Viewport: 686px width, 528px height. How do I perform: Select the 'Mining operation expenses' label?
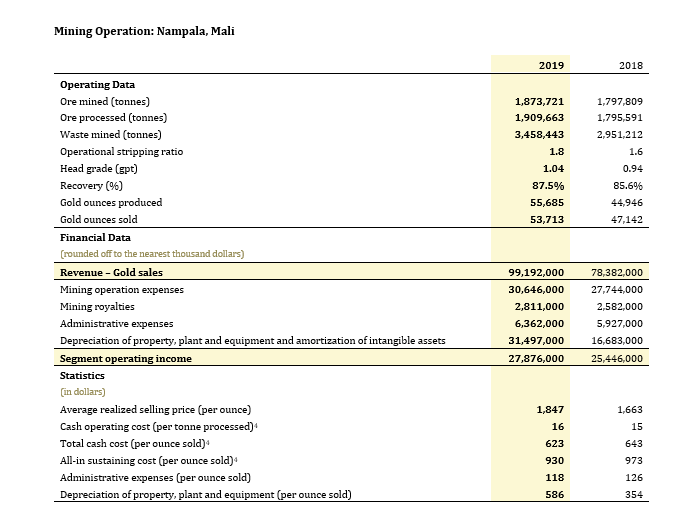(x=122, y=290)
